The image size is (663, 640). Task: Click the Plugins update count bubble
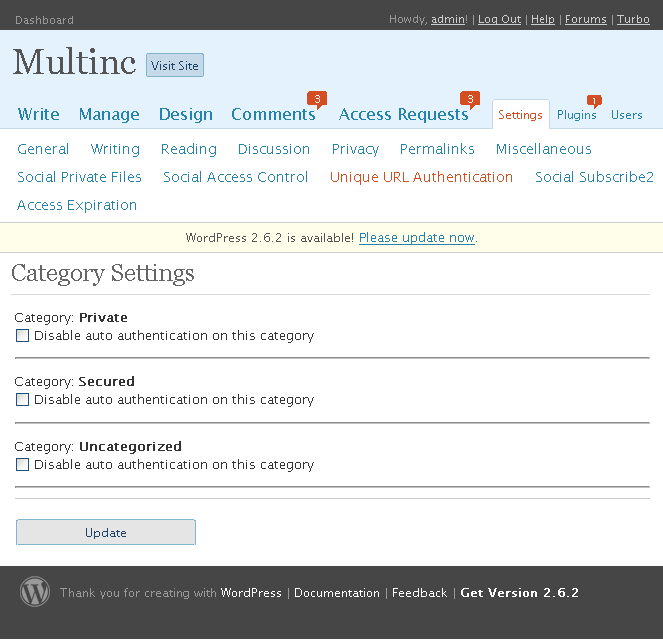594,101
